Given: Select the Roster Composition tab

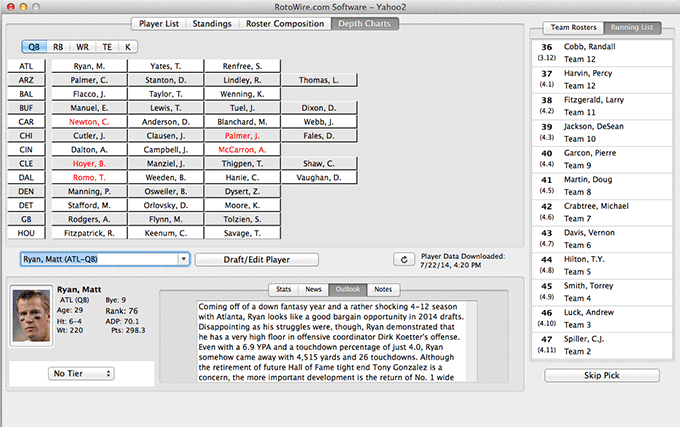Looking at the screenshot, I should [x=285, y=24].
